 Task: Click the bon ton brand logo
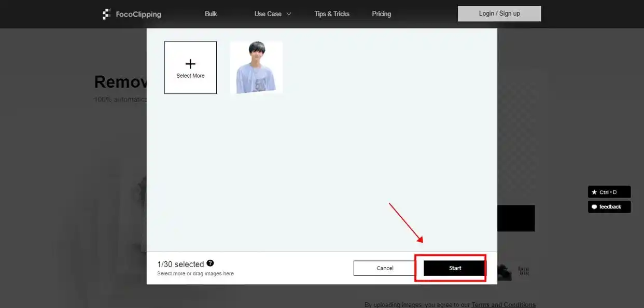[524, 271]
